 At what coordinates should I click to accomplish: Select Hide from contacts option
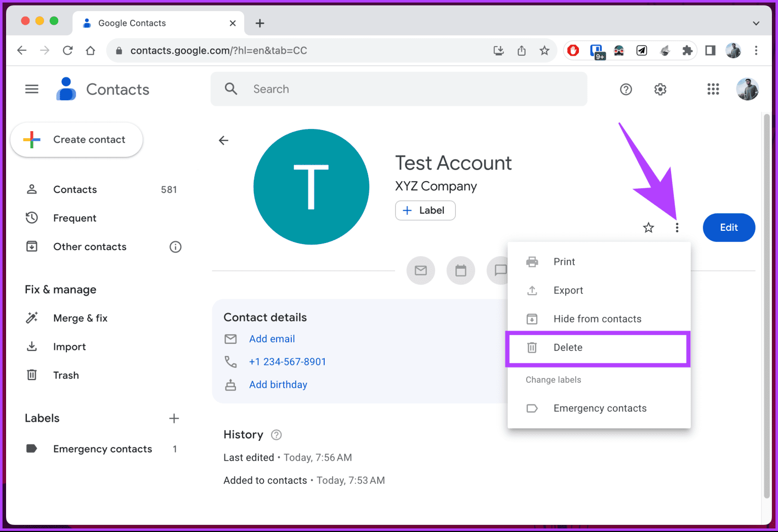click(x=597, y=319)
